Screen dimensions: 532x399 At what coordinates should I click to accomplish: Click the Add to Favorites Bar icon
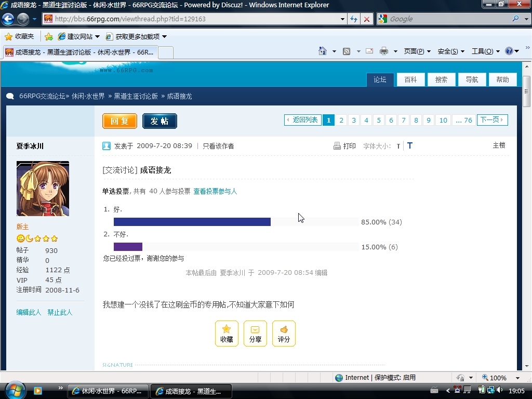click(x=49, y=36)
